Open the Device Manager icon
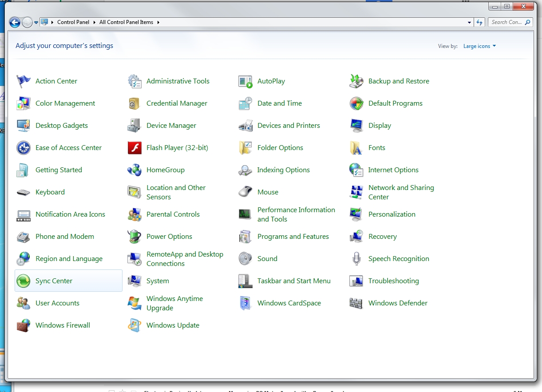This screenshot has height=392, width=542. [135, 126]
